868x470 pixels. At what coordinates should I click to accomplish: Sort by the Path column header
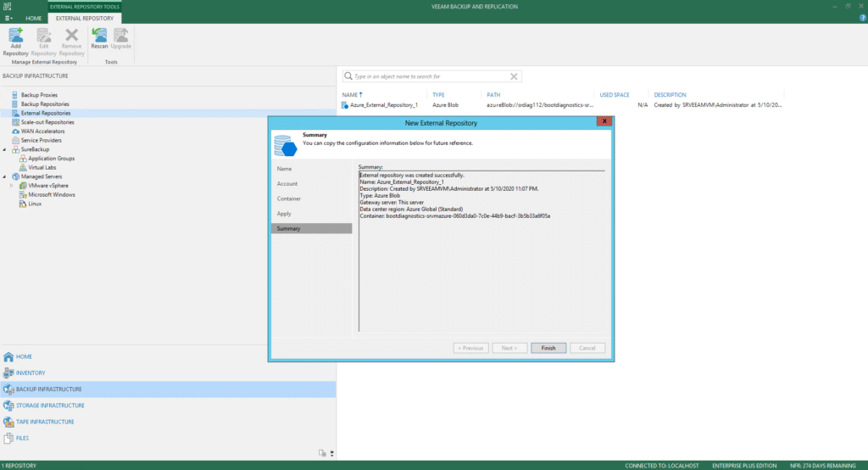(493, 95)
